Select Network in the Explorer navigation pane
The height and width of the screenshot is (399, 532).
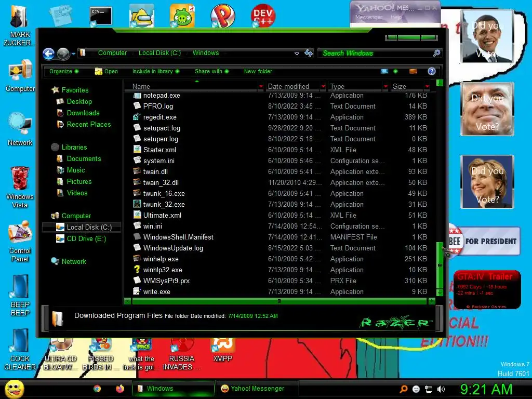tap(74, 262)
